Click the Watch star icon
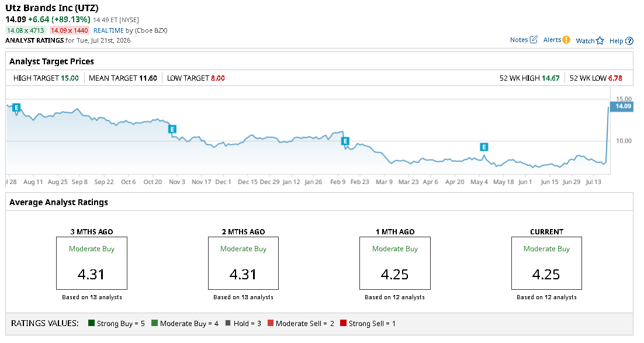This screenshot has width=644, height=343. click(600, 41)
